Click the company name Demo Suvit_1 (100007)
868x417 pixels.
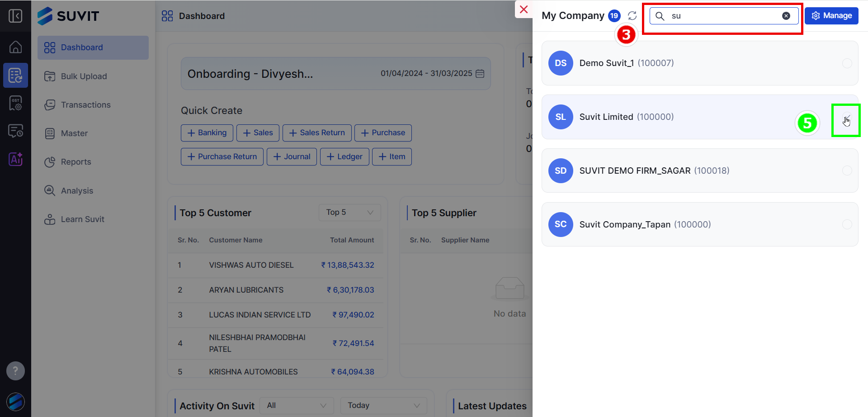coord(627,63)
